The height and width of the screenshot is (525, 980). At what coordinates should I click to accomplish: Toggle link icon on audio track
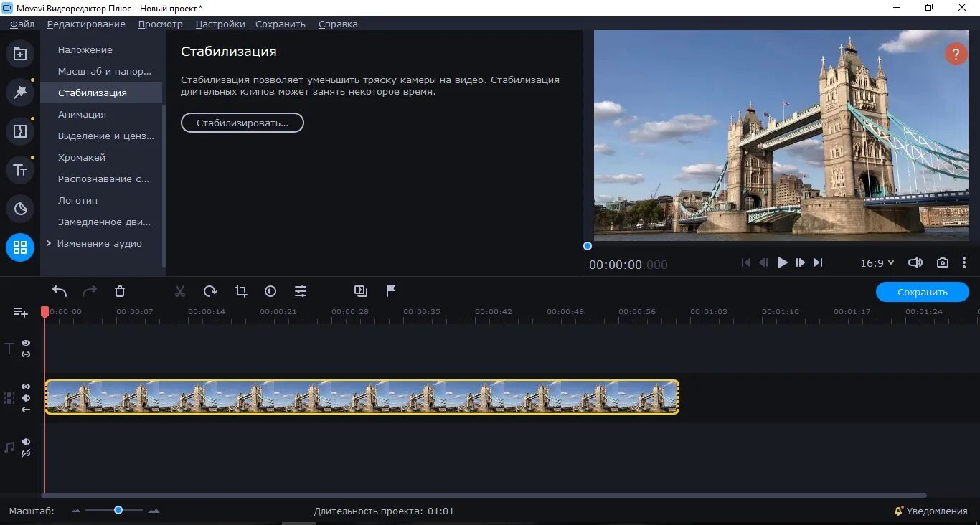coord(26,453)
